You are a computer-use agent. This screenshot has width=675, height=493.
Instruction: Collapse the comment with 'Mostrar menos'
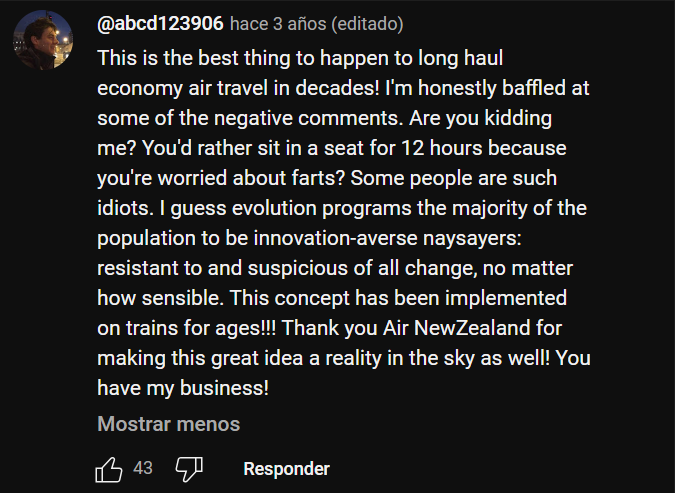pos(168,424)
